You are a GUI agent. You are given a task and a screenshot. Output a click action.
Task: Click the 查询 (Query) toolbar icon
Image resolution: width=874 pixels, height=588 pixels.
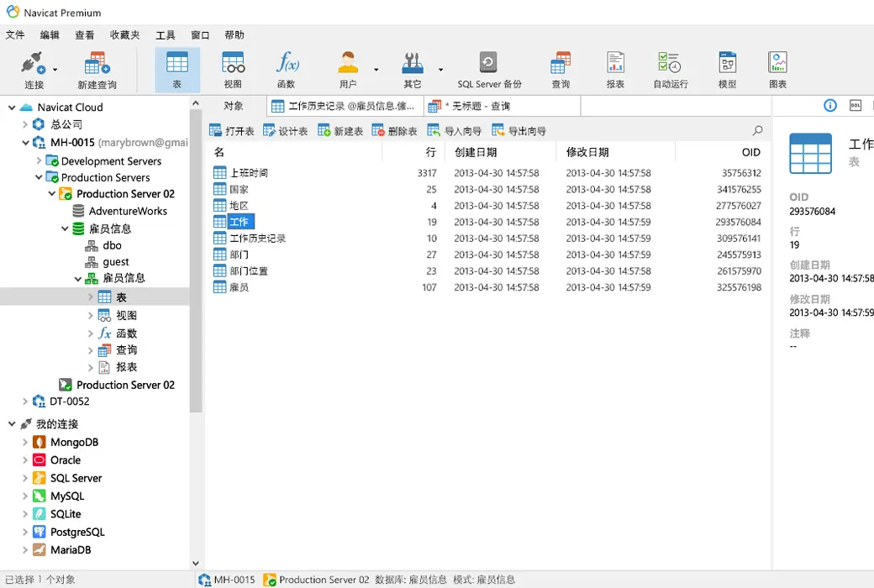click(x=561, y=71)
